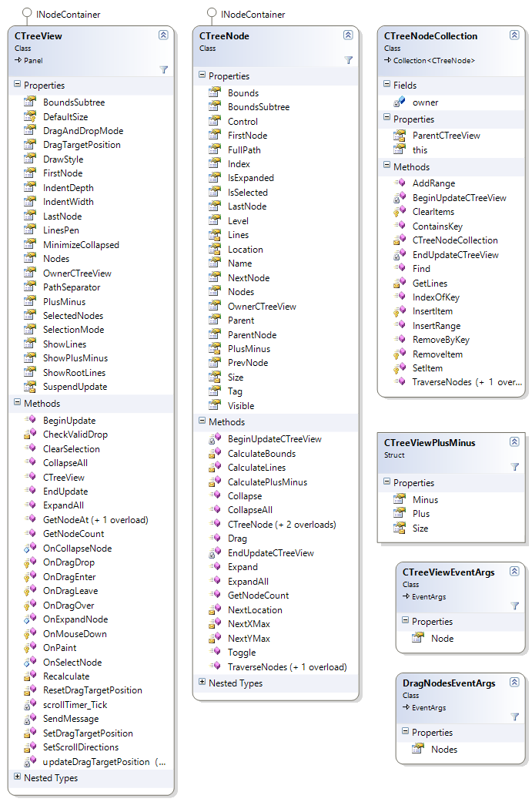Click the field icon beside owner

(399, 102)
